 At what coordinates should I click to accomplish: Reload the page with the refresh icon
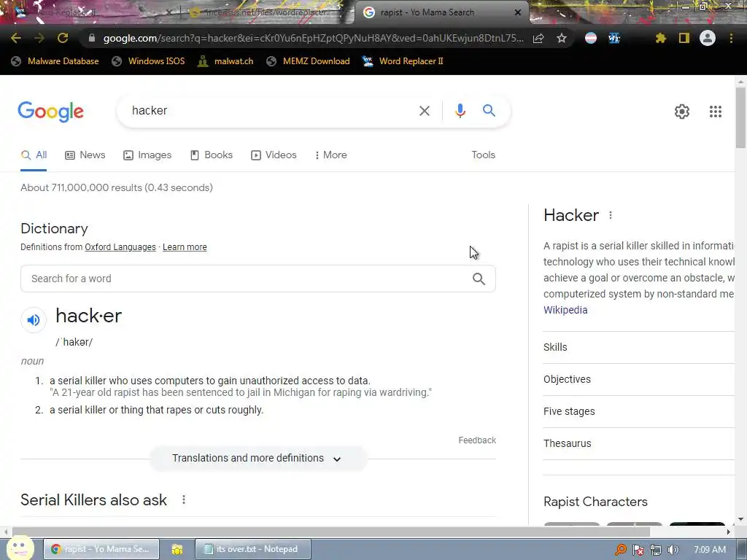pos(63,38)
